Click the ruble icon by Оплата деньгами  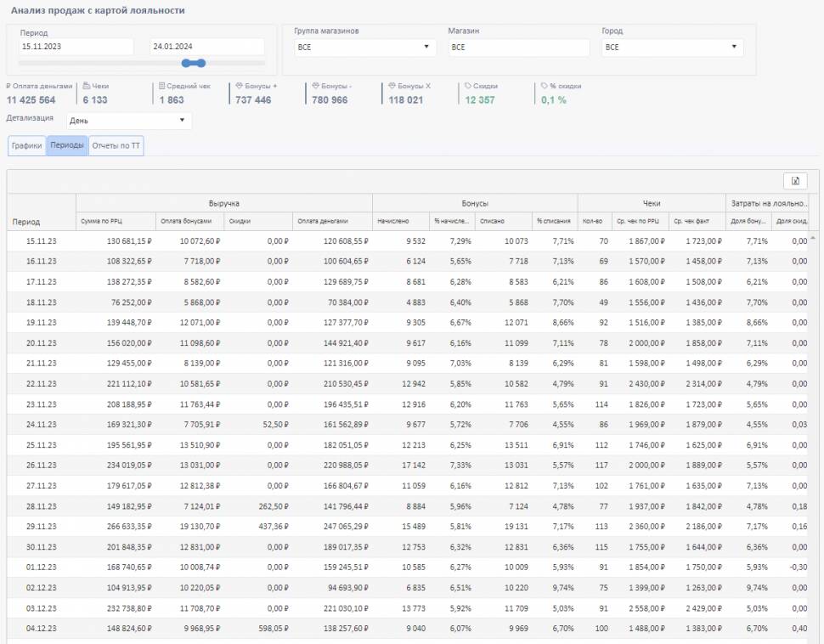point(8,86)
